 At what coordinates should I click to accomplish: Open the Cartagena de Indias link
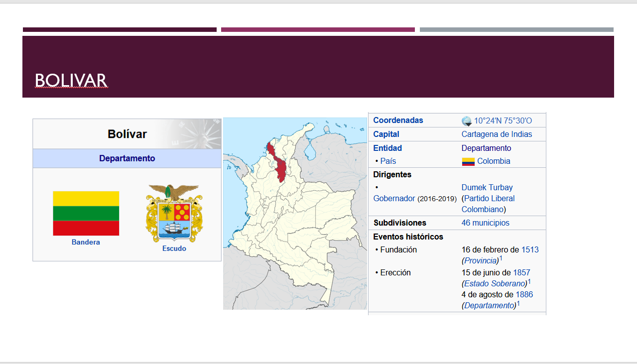(497, 134)
